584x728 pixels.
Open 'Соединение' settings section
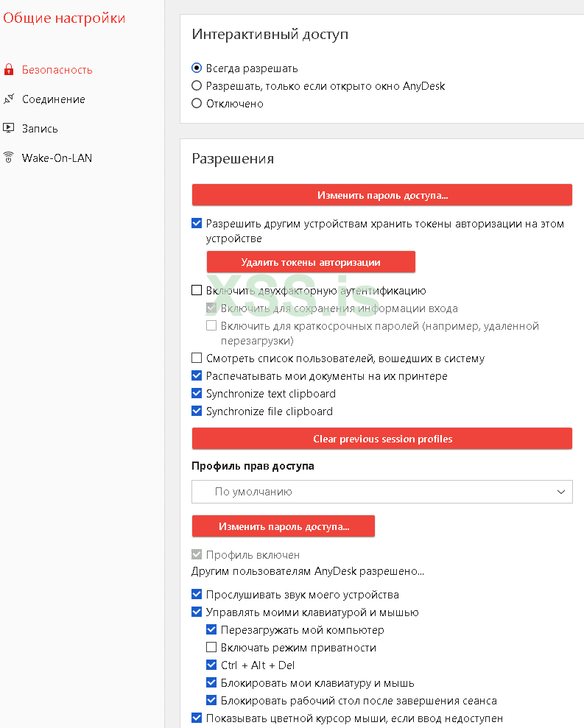(53, 99)
